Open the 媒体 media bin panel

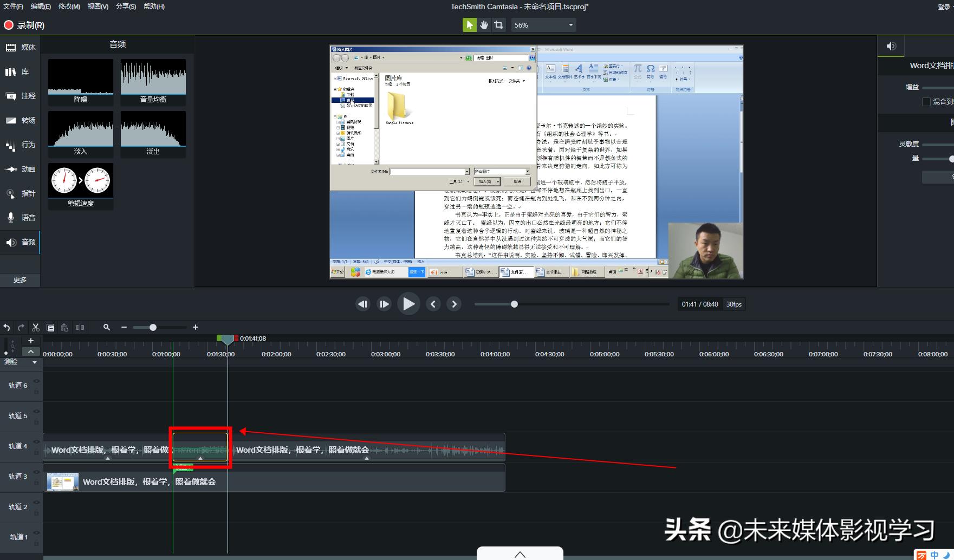[20, 47]
